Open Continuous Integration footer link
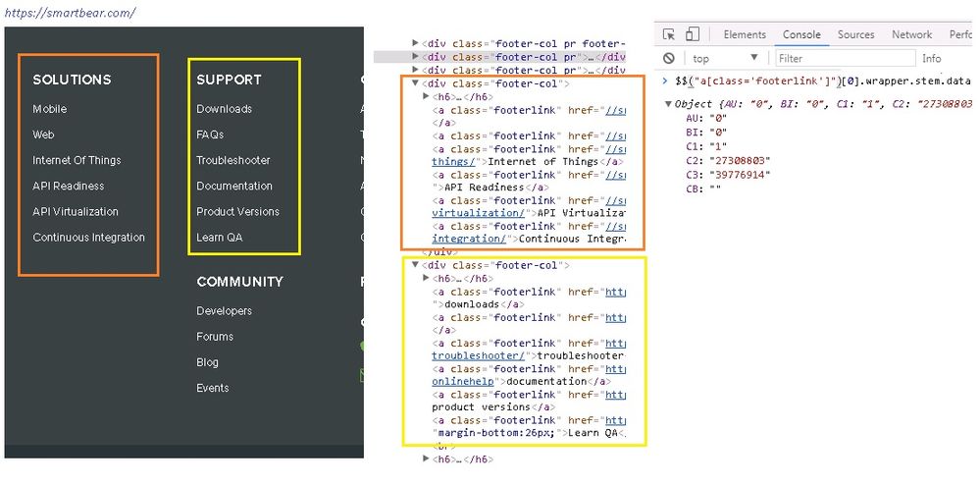This screenshot has width=980, height=485. click(x=88, y=238)
